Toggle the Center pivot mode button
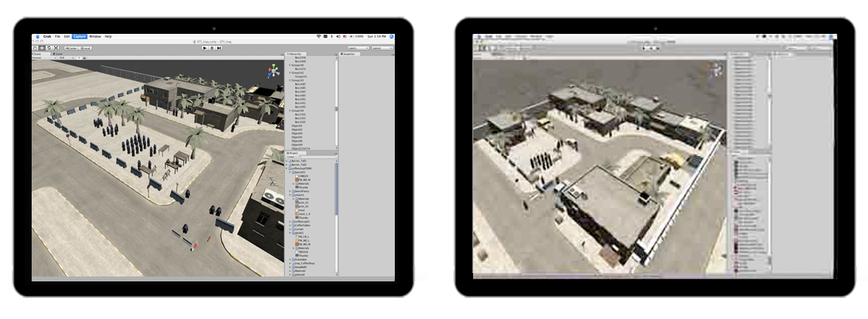Screen dimensions: 868x319 (x=72, y=48)
